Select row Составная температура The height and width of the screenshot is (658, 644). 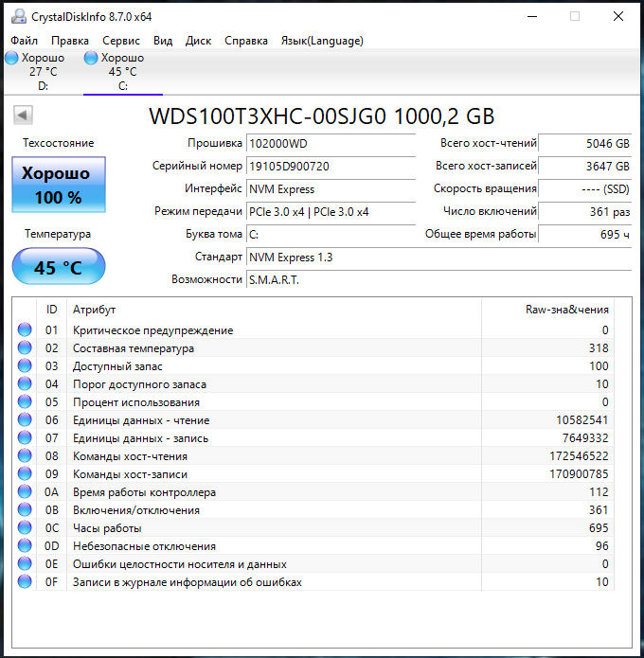(x=313, y=347)
